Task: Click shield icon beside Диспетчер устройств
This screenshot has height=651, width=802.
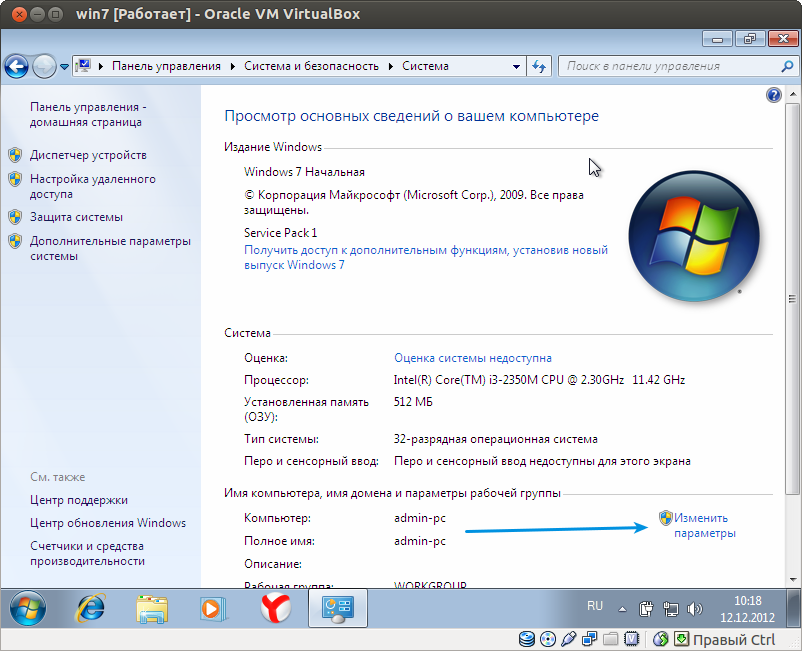Action: (x=15, y=154)
